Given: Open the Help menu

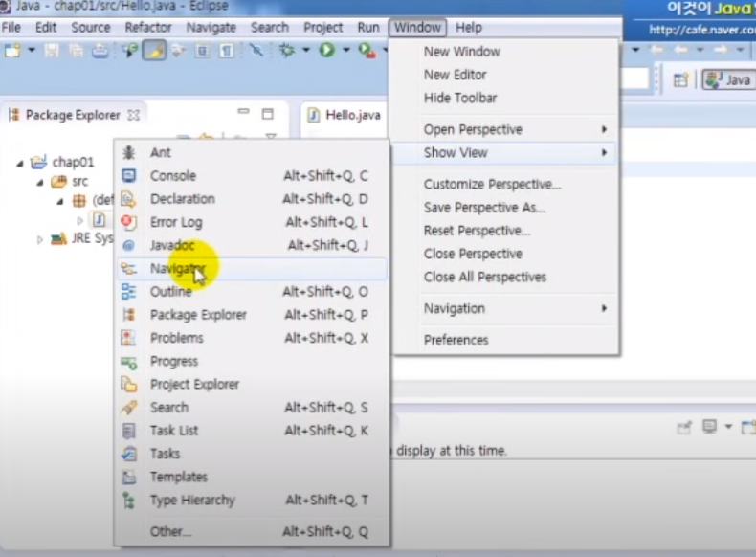Looking at the screenshot, I should click(x=469, y=28).
